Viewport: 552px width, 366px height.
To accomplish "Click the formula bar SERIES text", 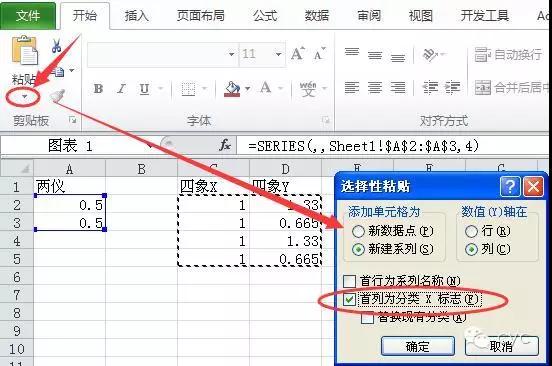I will [363, 145].
